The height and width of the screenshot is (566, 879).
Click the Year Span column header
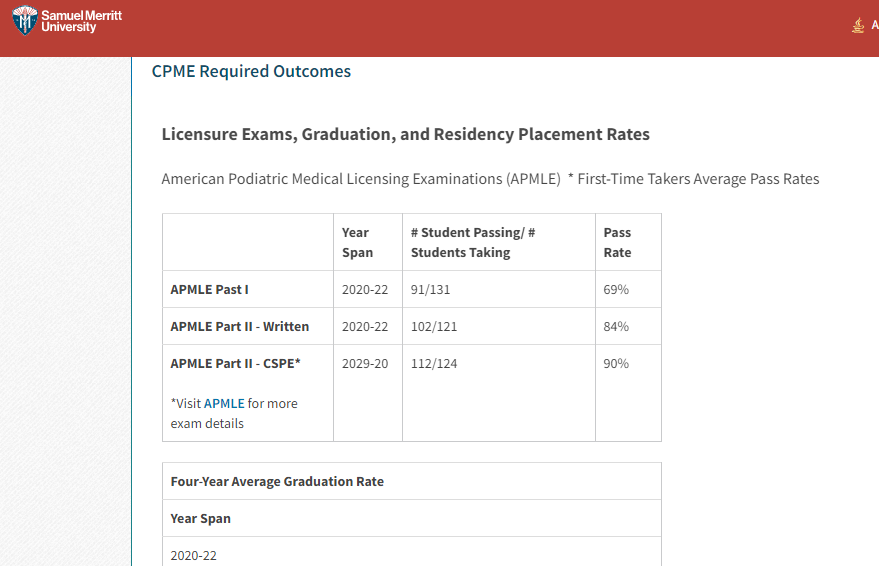tap(357, 242)
